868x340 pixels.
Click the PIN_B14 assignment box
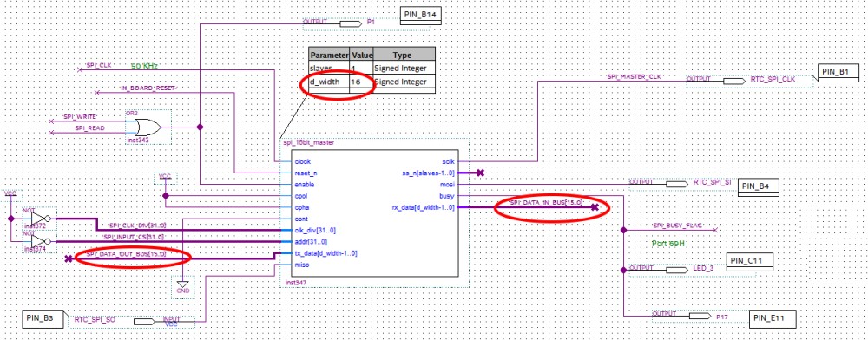[x=420, y=16]
